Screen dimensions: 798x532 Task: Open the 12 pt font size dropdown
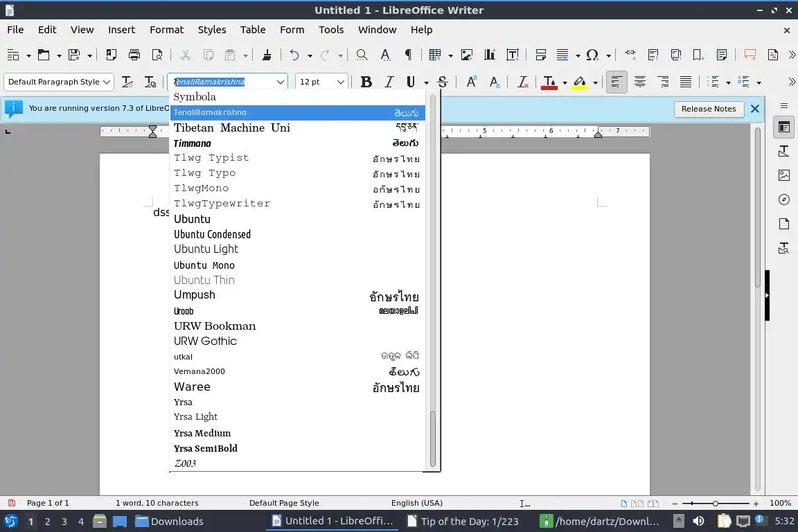(341, 82)
